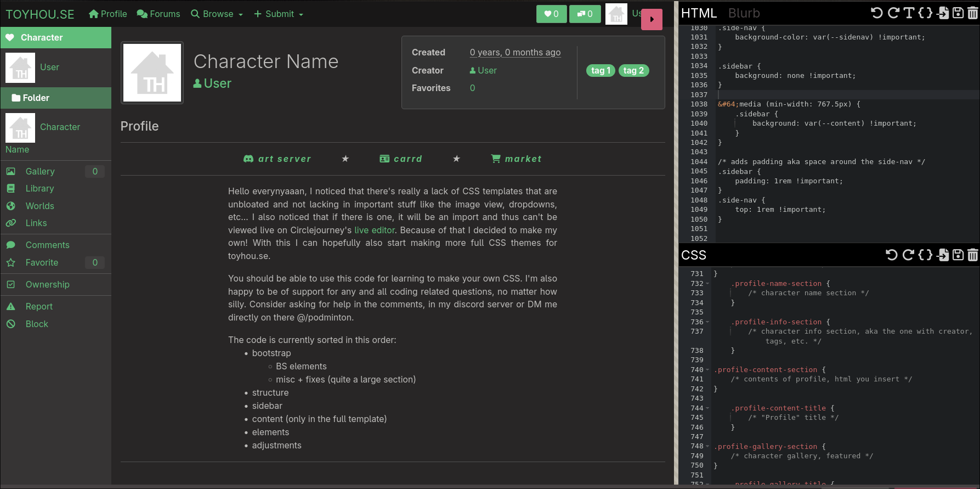Image resolution: width=980 pixels, height=489 pixels.
Task: Undo last change in HTML editor
Action: [877, 13]
